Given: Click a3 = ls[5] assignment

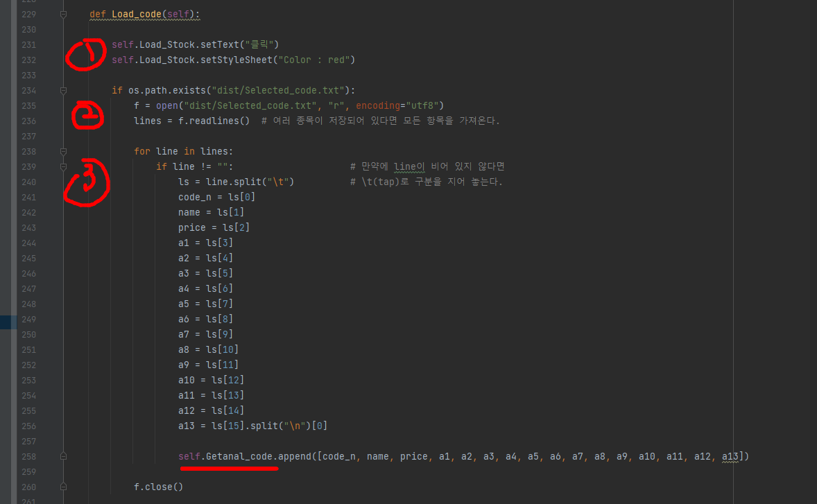Looking at the screenshot, I should click(x=205, y=273).
